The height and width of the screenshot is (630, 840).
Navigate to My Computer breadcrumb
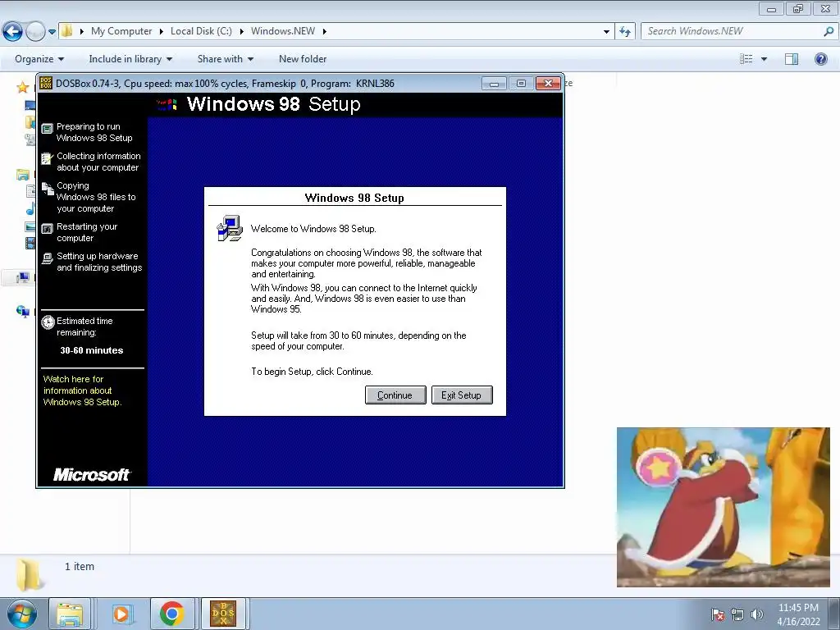point(121,31)
